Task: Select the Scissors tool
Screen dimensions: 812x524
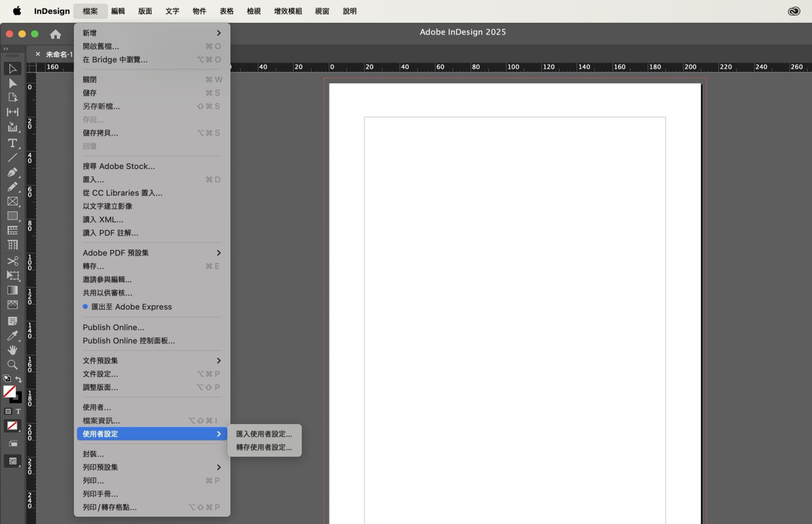Action: click(12, 261)
